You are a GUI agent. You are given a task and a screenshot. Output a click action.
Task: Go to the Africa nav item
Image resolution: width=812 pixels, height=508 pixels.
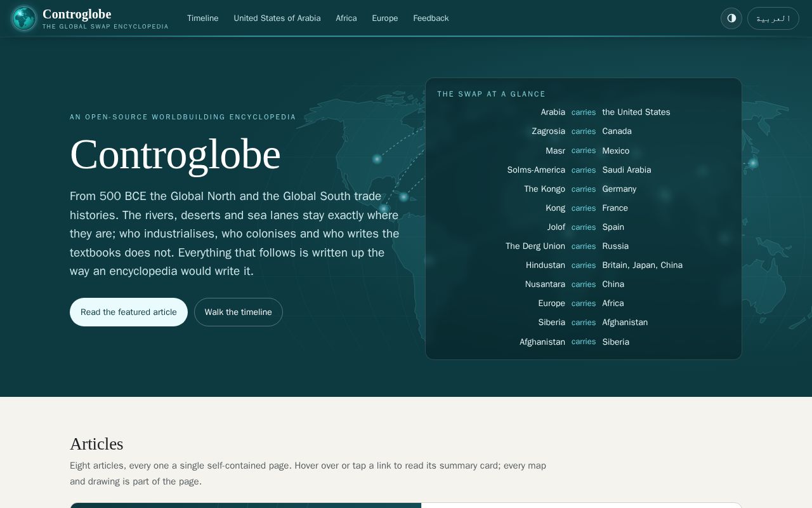[346, 18]
